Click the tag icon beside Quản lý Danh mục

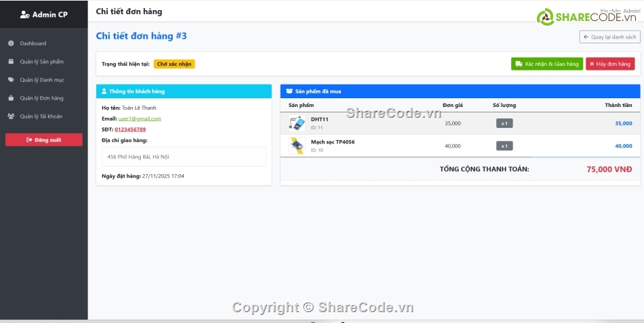(x=11, y=80)
